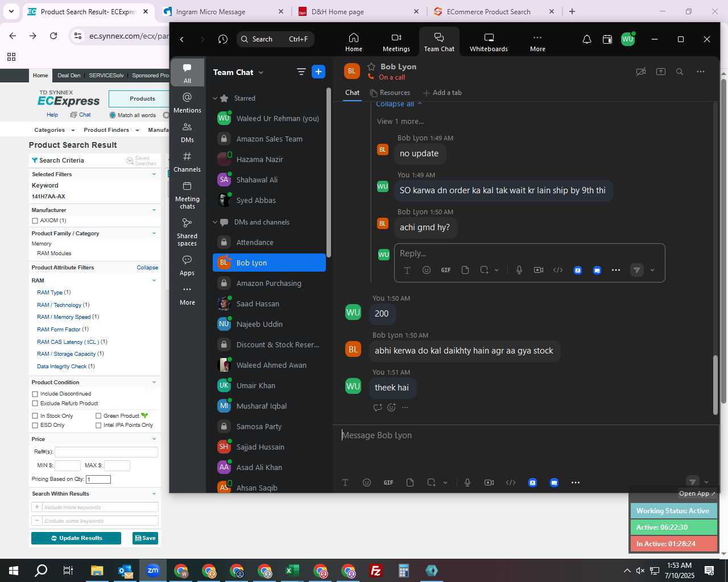
Task: Click Add a tab in chat
Action: (442, 93)
